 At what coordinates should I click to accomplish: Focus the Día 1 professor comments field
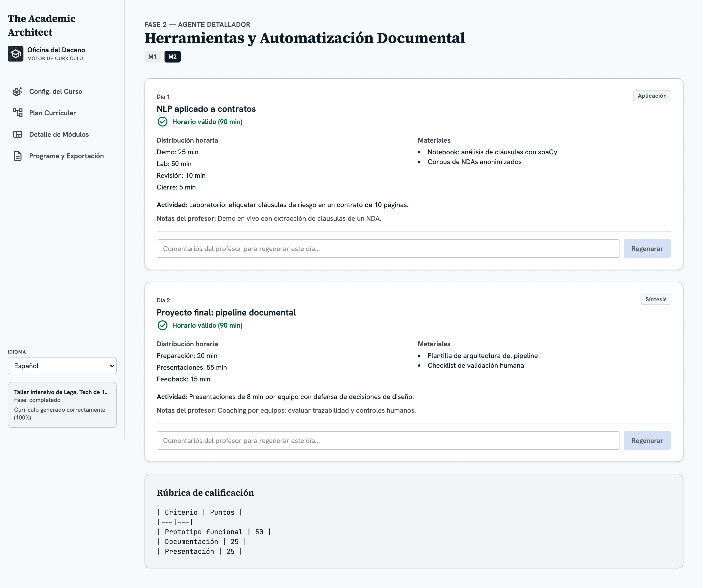click(388, 249)
